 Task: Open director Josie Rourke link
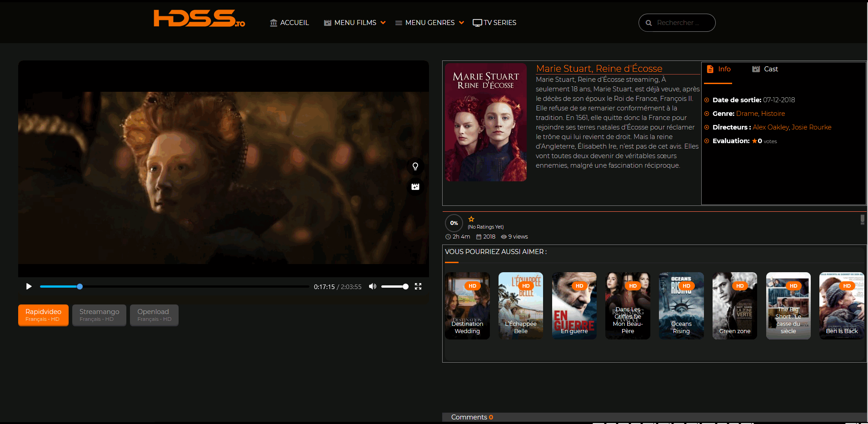(x=811, y=127)
